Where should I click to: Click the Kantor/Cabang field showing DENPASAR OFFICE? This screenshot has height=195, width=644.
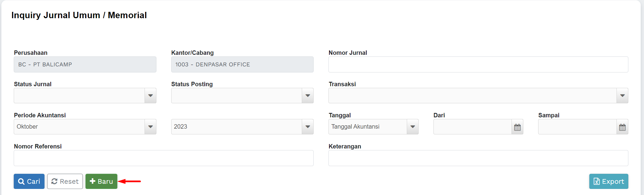242,64
